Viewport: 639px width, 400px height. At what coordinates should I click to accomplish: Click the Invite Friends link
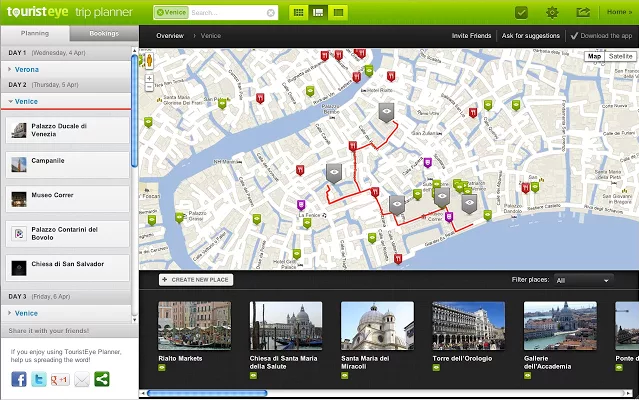pyautogui.click(x=471, y=35)
